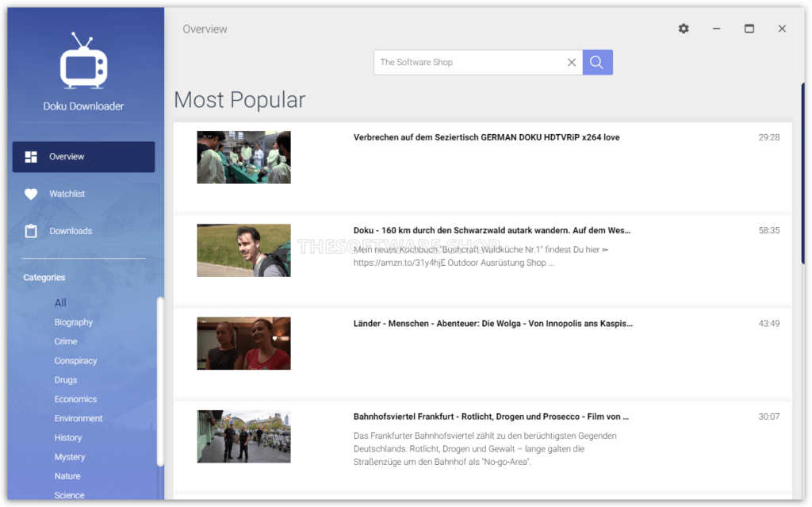Screen dimensions: 812x507
Task: Click the 29:28 duration label
Action: click(769, 137)
